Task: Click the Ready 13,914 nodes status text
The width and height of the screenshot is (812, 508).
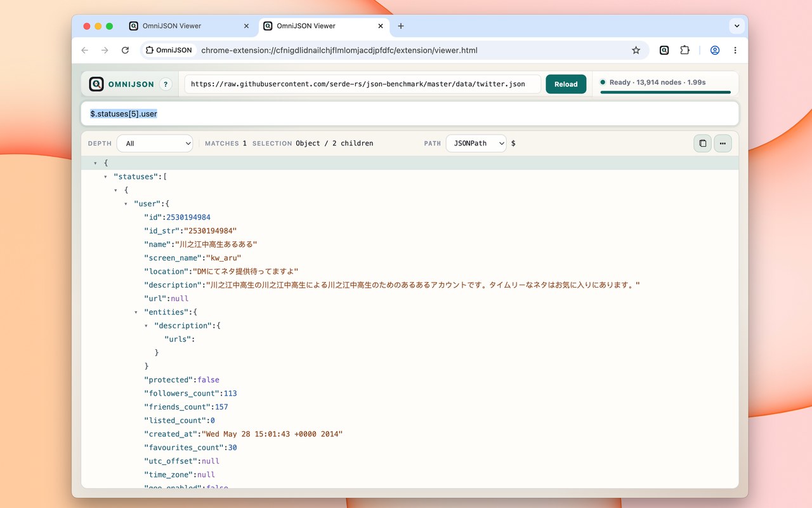Action: [657, 82]
